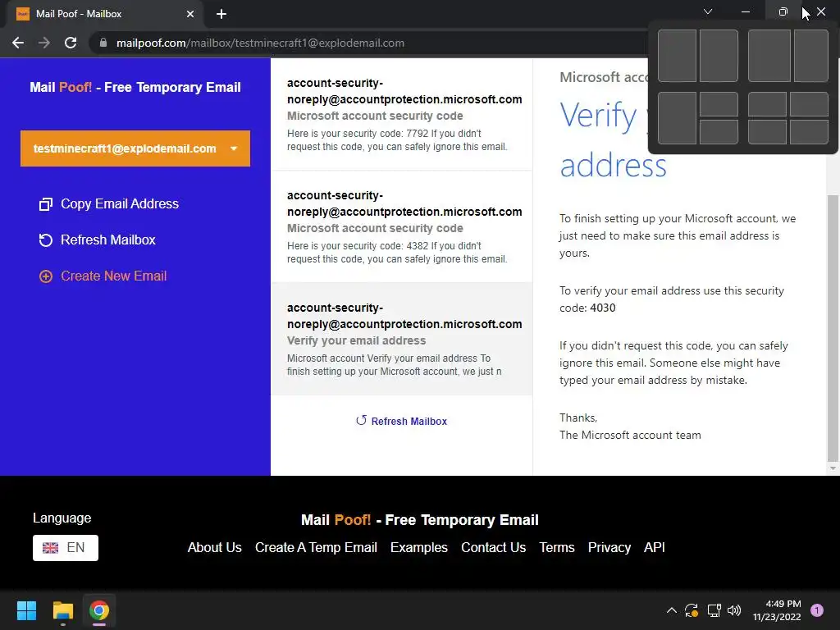Screen dimensions: 840x630
Task: Open the About Us footer link
Action: coord(214,547)
